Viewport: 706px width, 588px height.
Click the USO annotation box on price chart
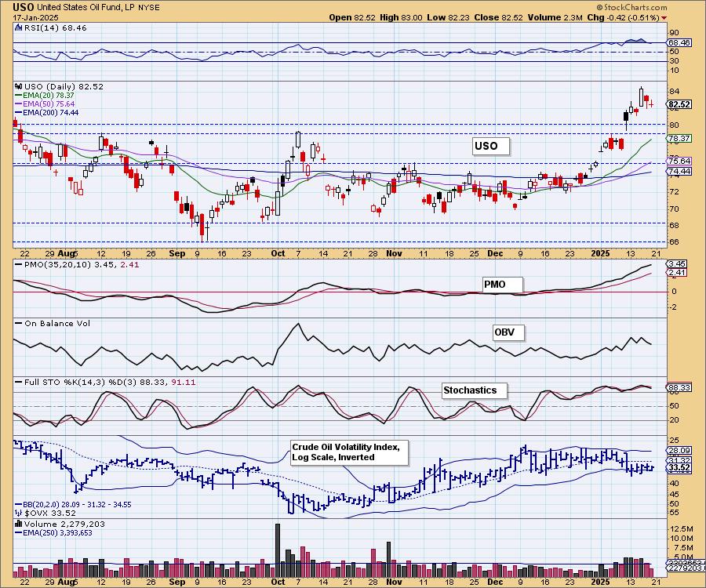coord(491,146)
